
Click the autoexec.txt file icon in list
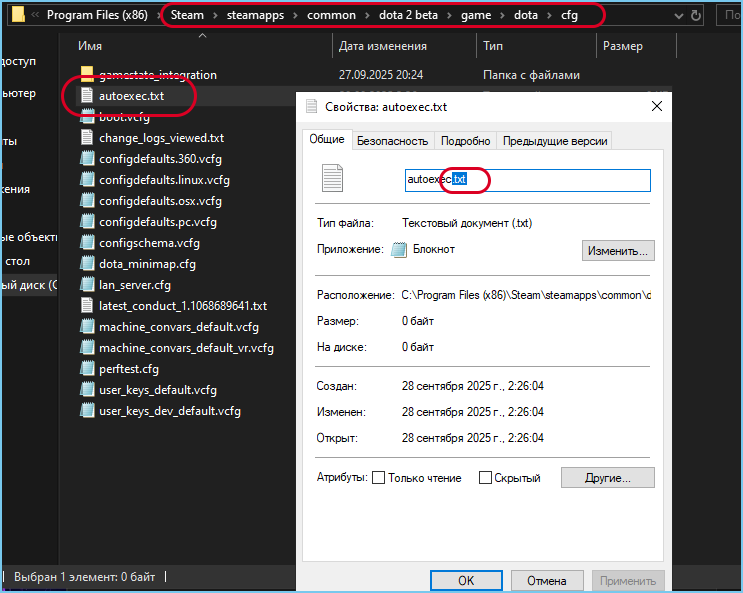(87, 95)
